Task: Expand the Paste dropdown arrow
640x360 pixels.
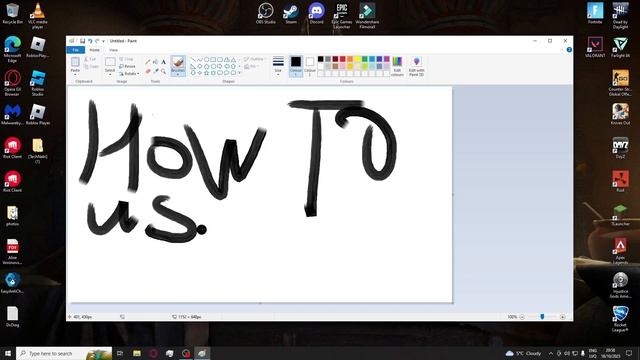Action: 75,74
